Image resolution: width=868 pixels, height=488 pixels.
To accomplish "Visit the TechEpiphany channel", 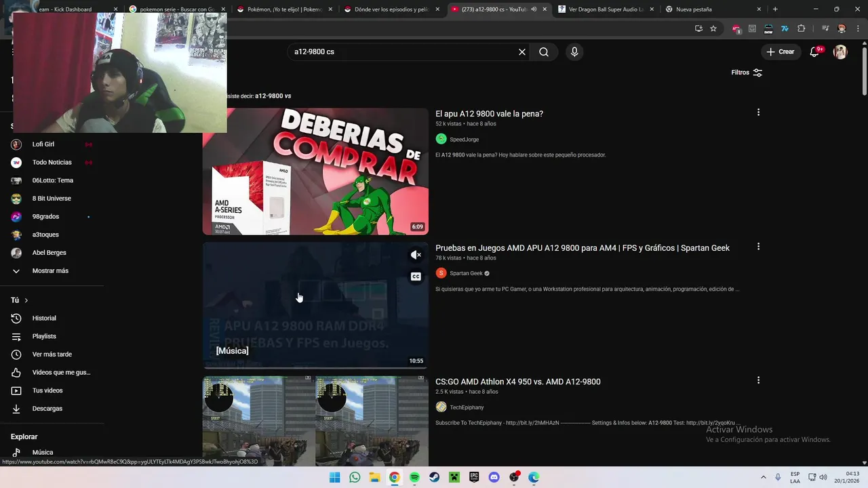I will [467, 407].
